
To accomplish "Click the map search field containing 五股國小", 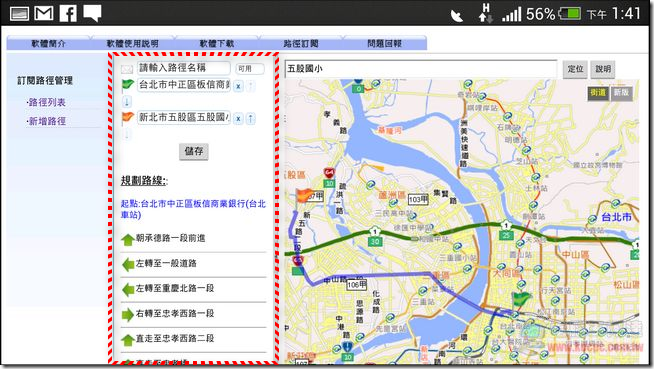I will [x=421, y=68].
